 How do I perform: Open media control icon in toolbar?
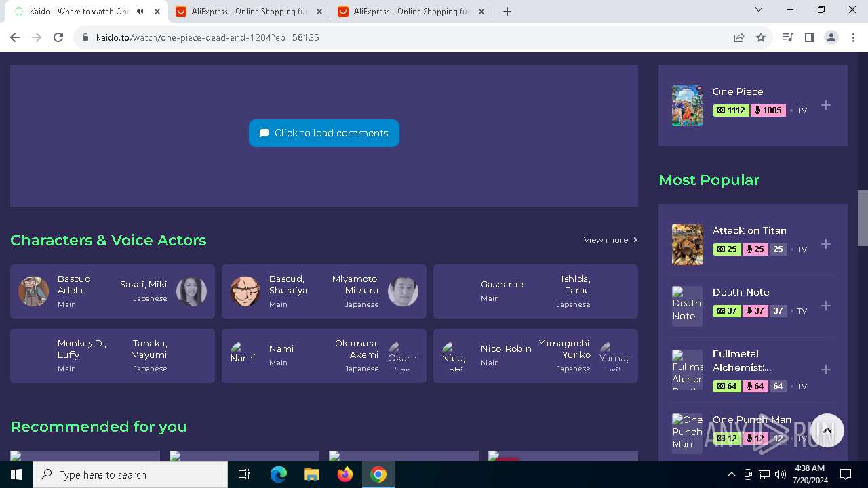(x=787, y=37)
